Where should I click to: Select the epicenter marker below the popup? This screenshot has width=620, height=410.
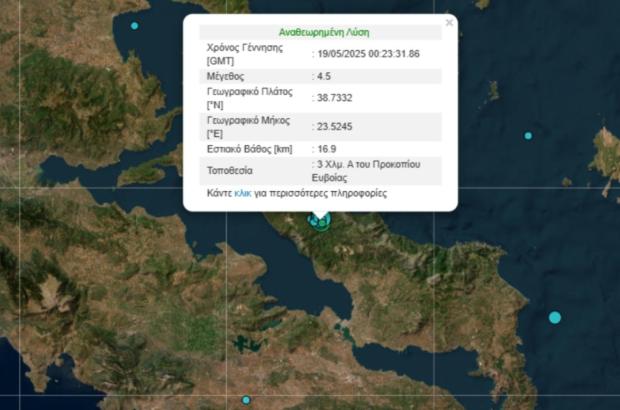pos(319,221)
